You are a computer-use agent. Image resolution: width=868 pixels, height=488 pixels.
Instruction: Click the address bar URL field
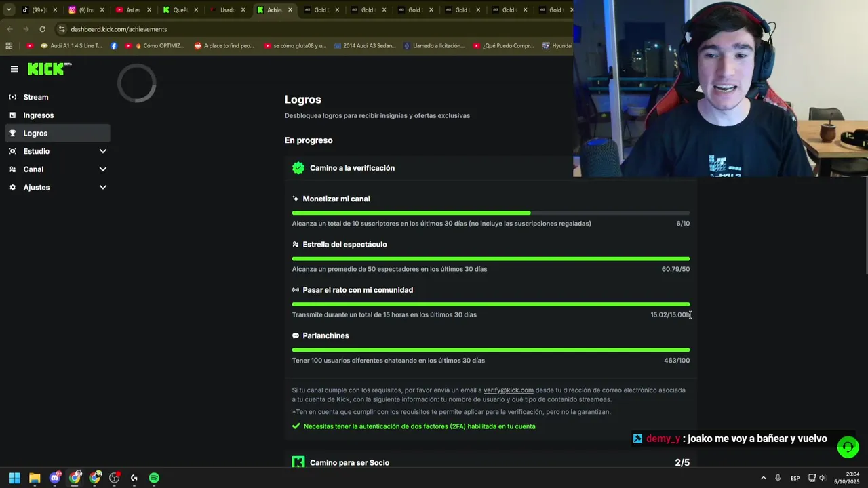pyautogui.click(x=312, y=29)
